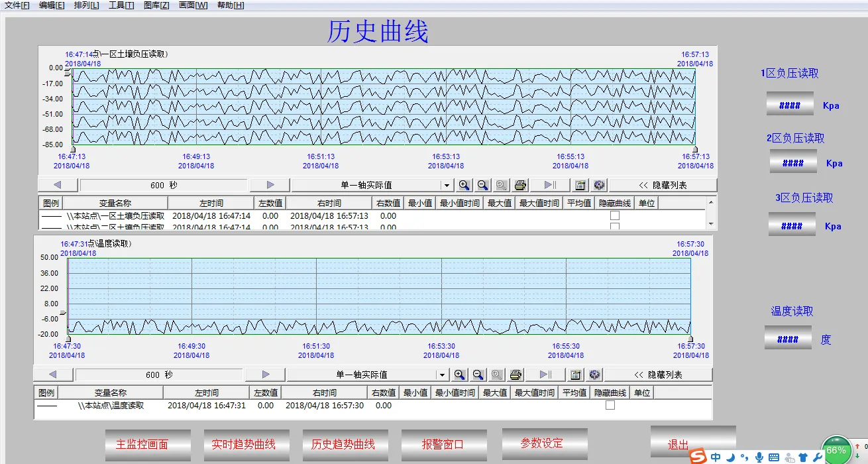Open temperature chart gear settings icon
868x464 pixels.
(x=594, y=375)
